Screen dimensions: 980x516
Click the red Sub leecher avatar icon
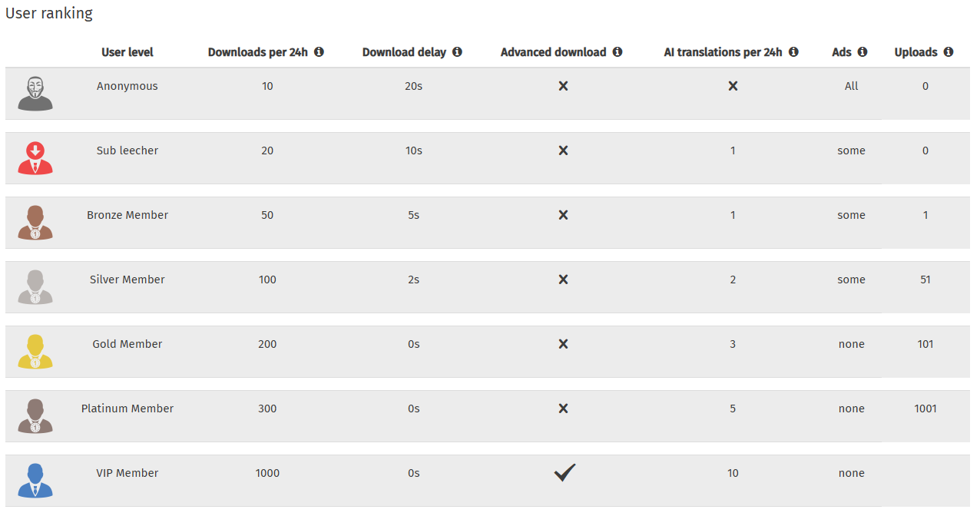35,158
